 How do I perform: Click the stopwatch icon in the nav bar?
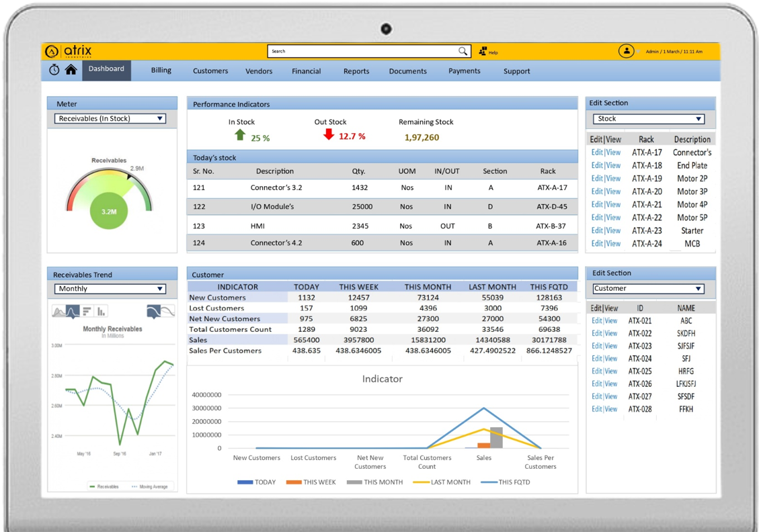(54, 70)
